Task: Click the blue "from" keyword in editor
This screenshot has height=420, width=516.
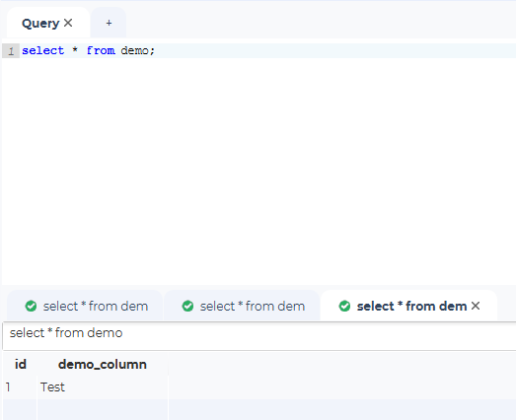Action: coord(101,50)
